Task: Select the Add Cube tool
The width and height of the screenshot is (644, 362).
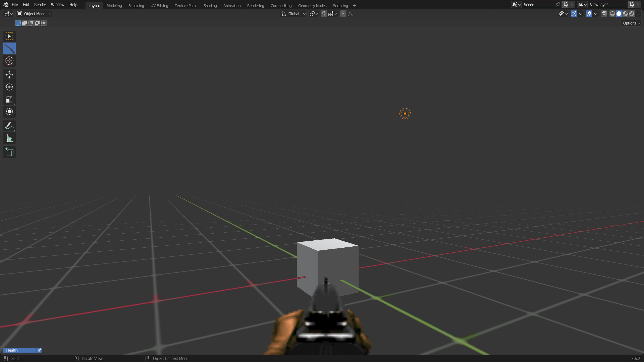Action: 9,152
